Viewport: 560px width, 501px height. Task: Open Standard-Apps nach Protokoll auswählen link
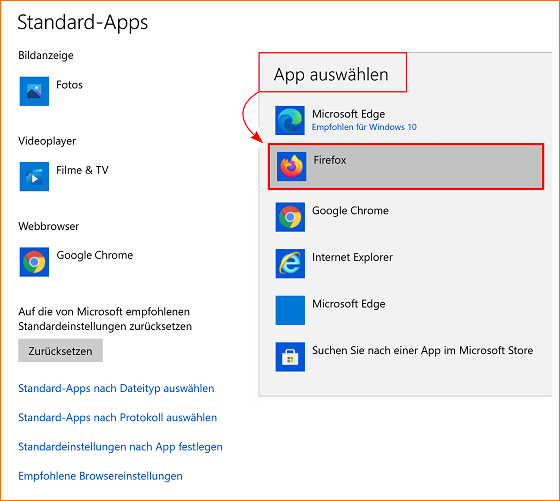(118, 418)
